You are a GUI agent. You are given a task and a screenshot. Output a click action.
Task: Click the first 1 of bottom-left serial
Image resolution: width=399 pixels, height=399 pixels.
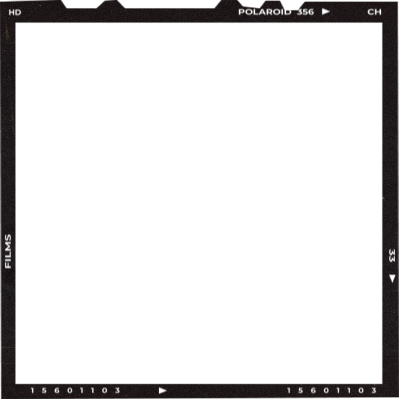click(x=32, y=390)
